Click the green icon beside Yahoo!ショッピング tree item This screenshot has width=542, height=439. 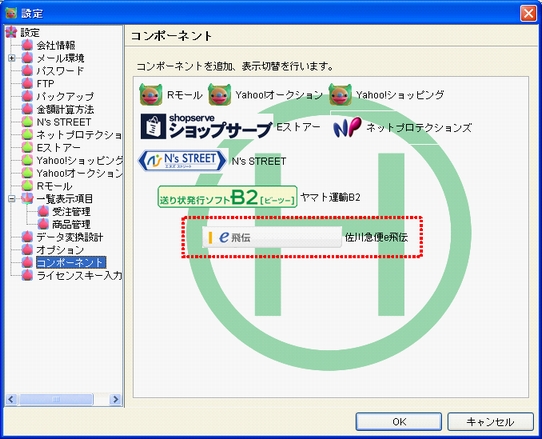coord(27,160)
